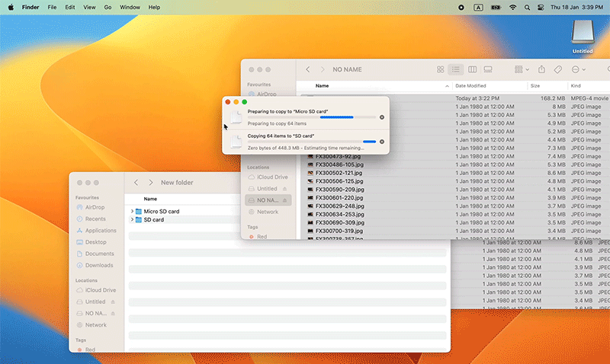This screenshot has height=364, width=610.
Task: Open the Group By dropdown in toolbar
Action: coord(522,69)
